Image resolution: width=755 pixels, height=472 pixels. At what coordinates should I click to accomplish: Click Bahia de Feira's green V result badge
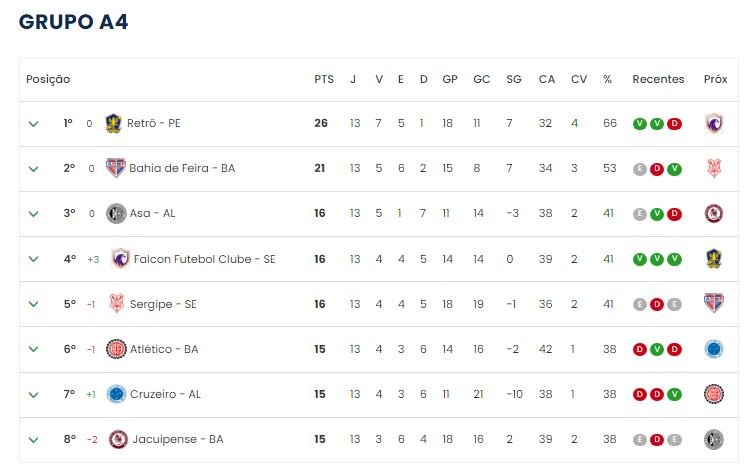(x=675, y=169)
